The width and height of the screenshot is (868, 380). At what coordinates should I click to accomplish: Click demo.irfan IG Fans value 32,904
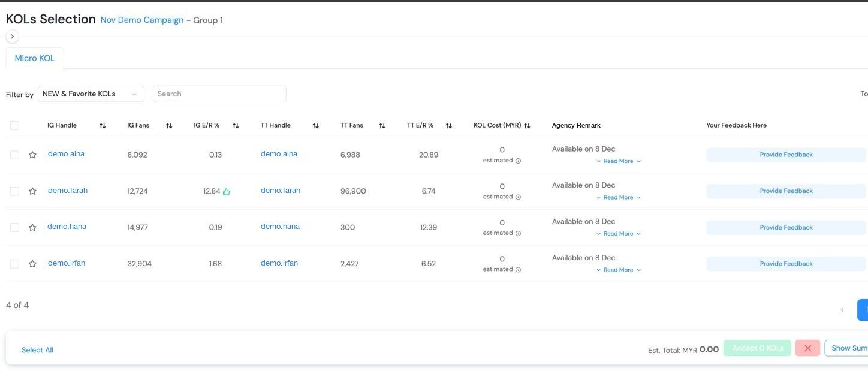point(140,264)
